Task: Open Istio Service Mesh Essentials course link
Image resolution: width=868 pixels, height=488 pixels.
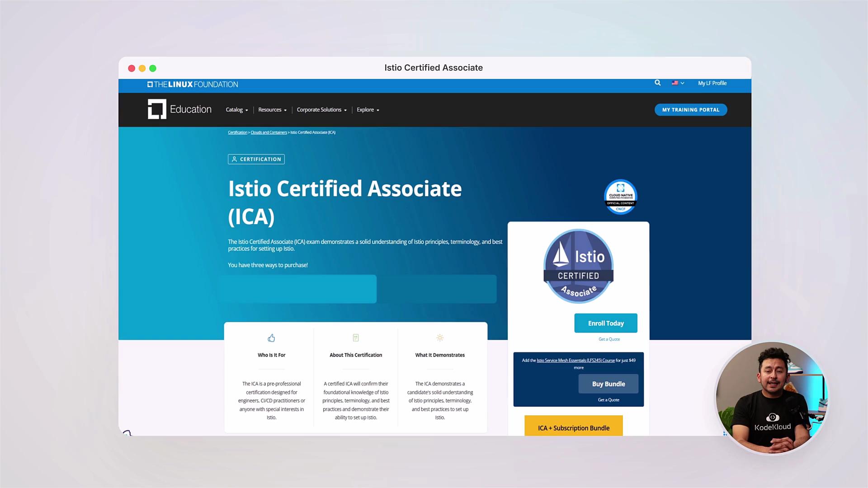Action: pyautogui.click(x=576, y=361)
